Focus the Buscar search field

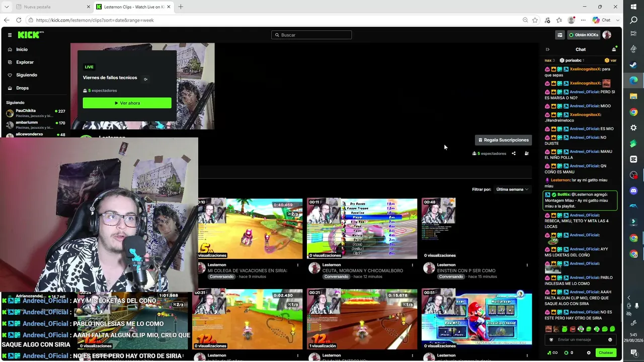coord(311,35)
